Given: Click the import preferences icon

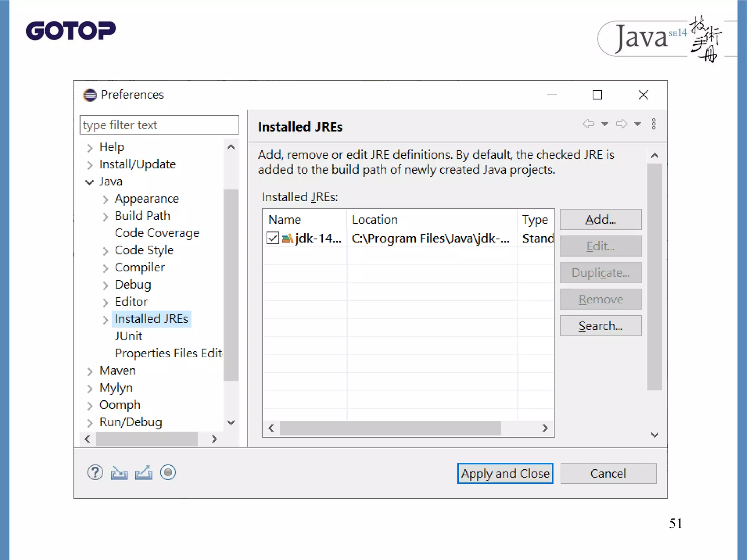Looking at the screenshot, I should tap(119, 473).
